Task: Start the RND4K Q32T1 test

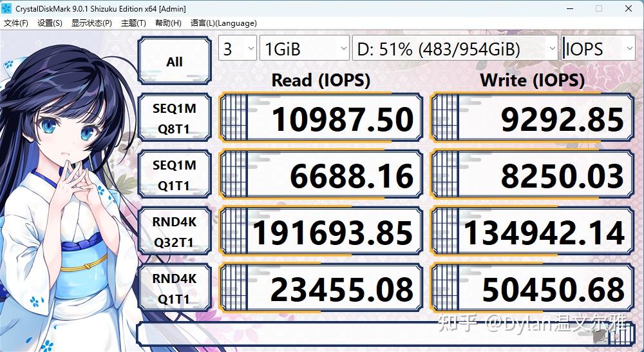Action: pos(174,231)
